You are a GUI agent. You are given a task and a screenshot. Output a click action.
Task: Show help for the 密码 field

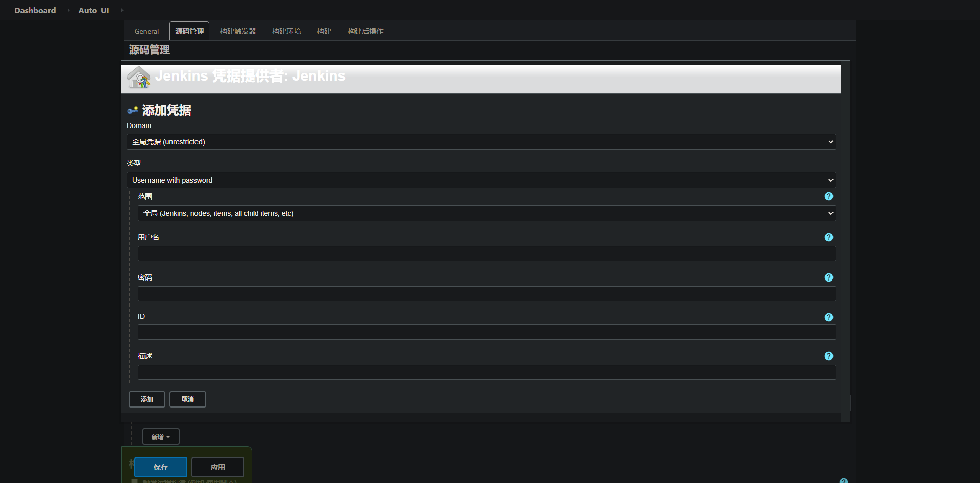click(829, 277)
